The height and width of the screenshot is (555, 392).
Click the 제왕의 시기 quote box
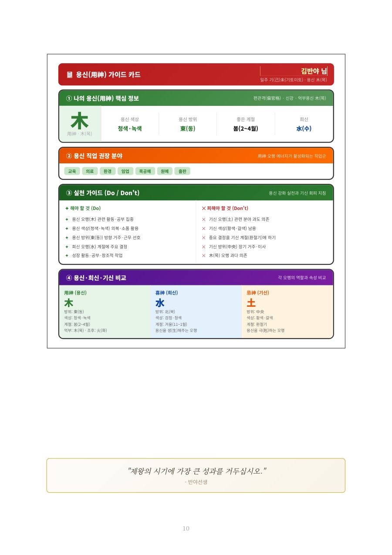[x=196, y=475]
